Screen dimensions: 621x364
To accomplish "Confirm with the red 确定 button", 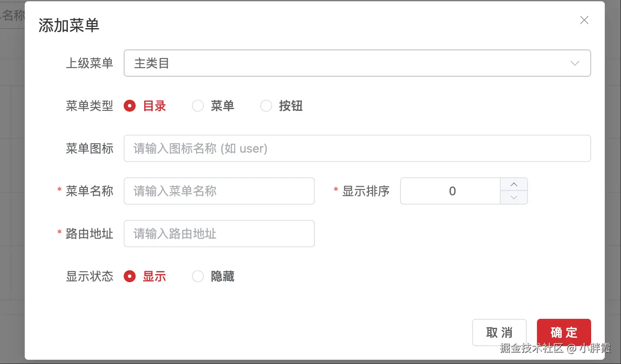I will [563, 332].
